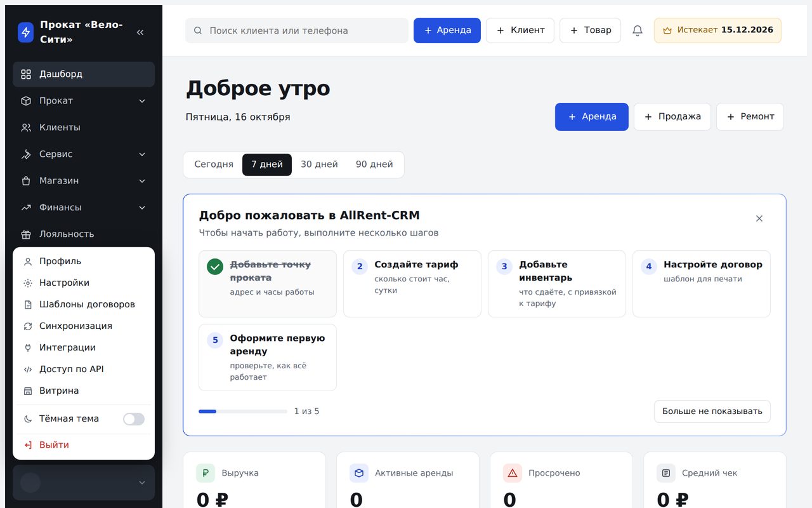Open Настройки from the user menu
This screenshot has width=812, height=508.
click(84, 283)
